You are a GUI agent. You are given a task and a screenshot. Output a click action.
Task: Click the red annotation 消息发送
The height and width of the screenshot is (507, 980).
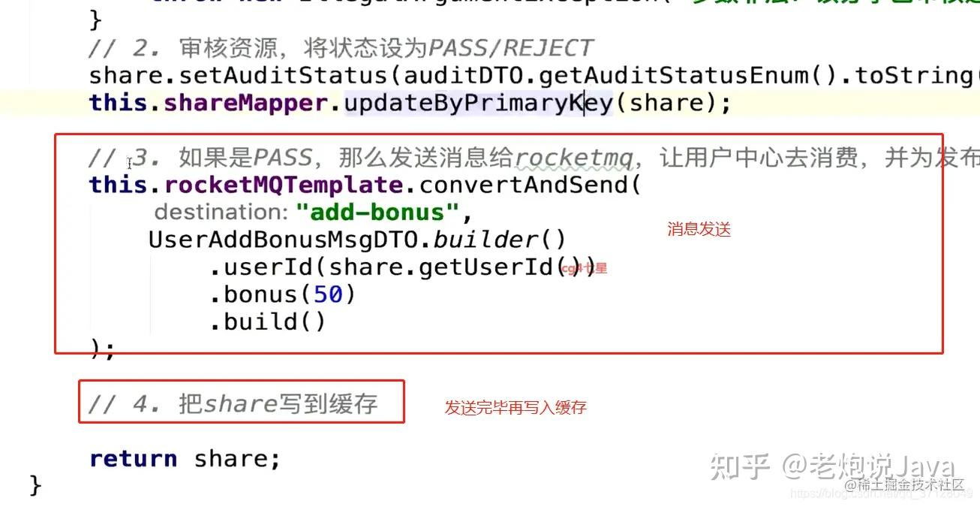click(x=699, y=230)
